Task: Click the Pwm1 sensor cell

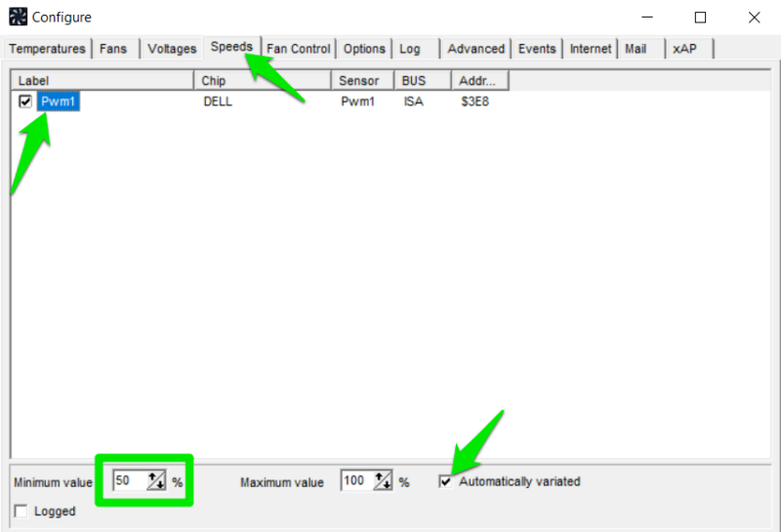Action: click(357, 102)
